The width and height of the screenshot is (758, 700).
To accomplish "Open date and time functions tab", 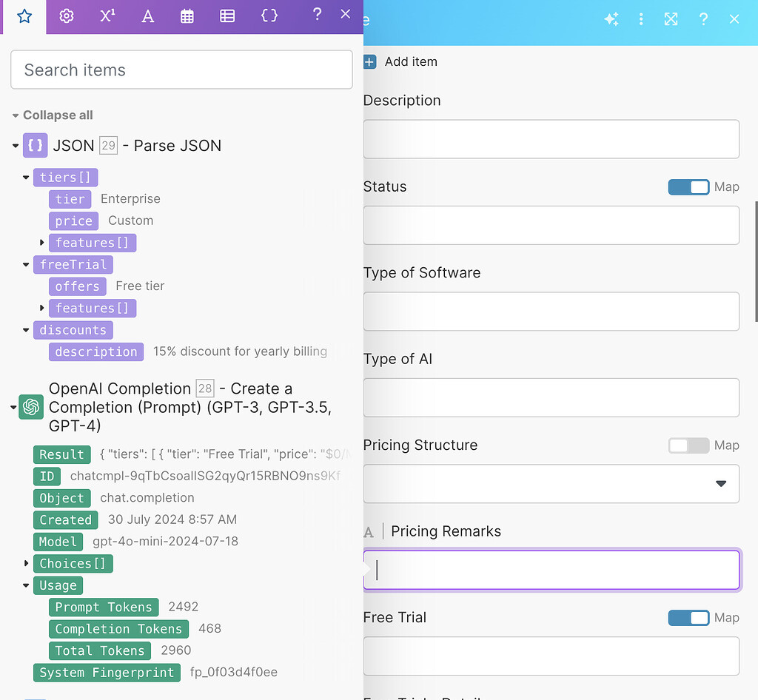I will pyautogui.click(x=187, y=16).
